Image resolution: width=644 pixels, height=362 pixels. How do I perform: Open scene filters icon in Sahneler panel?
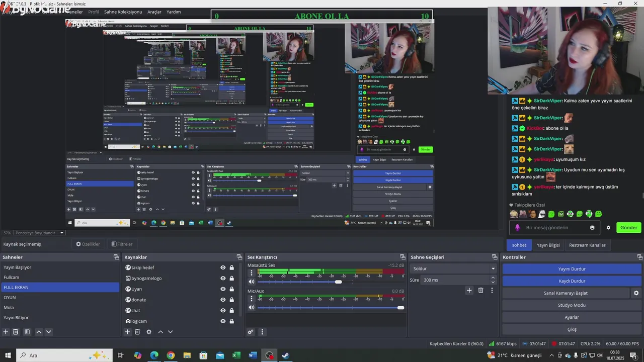pyautogui.click(x=27, y=332)
